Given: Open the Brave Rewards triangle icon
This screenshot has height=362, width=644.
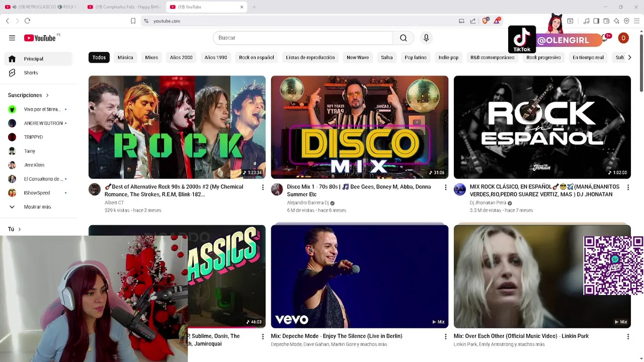Looking at the screenshot, I should pyautogui.click(x=497, y=21).
